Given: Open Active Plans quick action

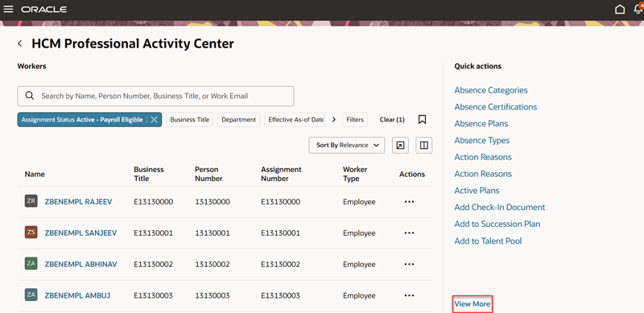Looking at the screenshot, I should click(x=477, y=191).
